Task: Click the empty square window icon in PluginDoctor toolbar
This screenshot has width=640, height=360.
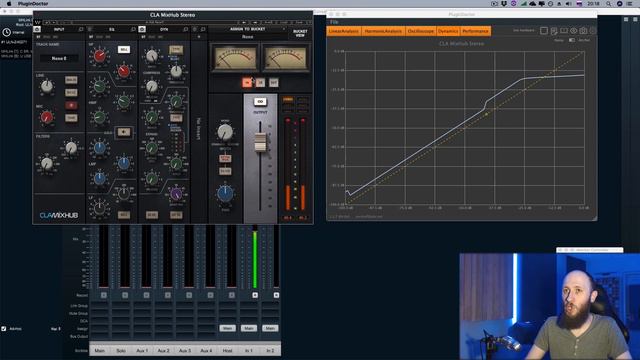Action: 544,31
